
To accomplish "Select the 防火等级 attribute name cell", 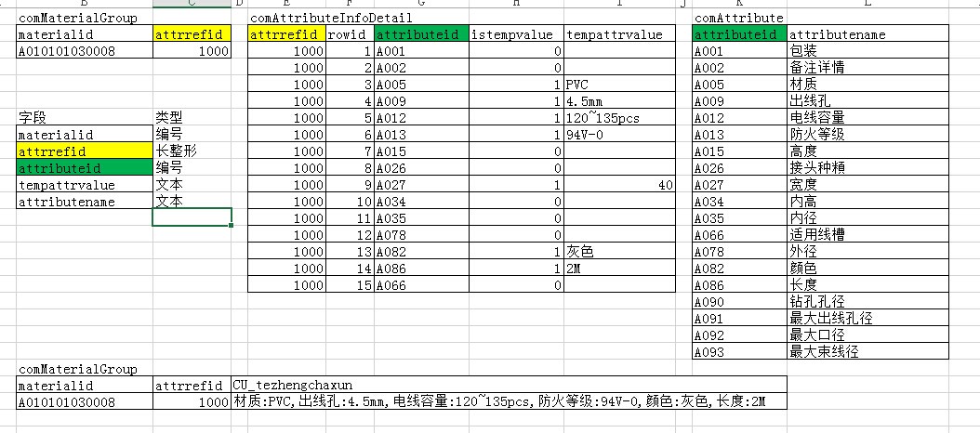I will click(867, 135).
